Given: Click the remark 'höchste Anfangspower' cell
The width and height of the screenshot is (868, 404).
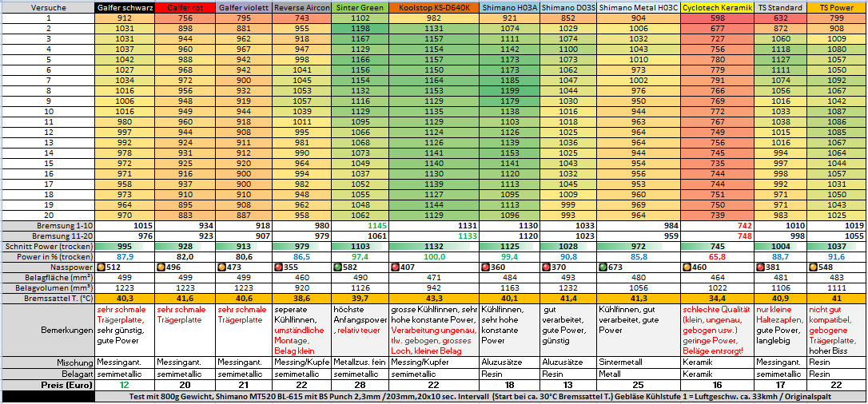Looking at the screenshot, I should click(x=359, y=330).
